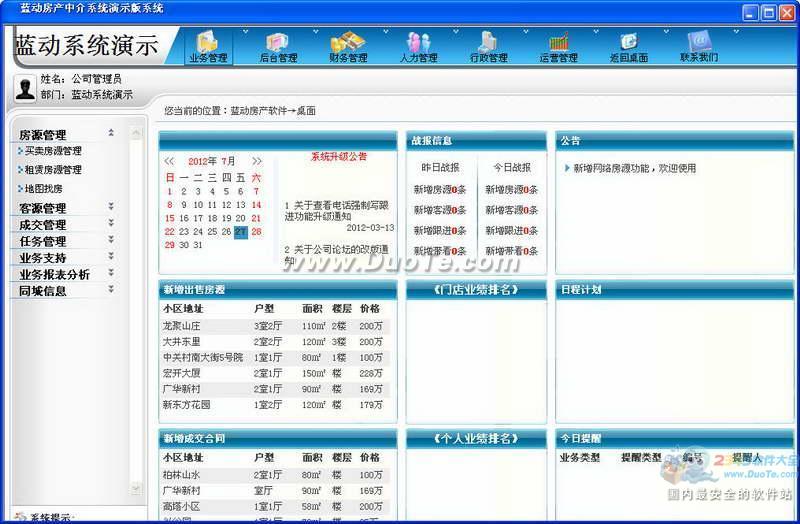Select 租赁房源管理 in the sidebar
The image size is (800, 524).
(x=52, y=170)
